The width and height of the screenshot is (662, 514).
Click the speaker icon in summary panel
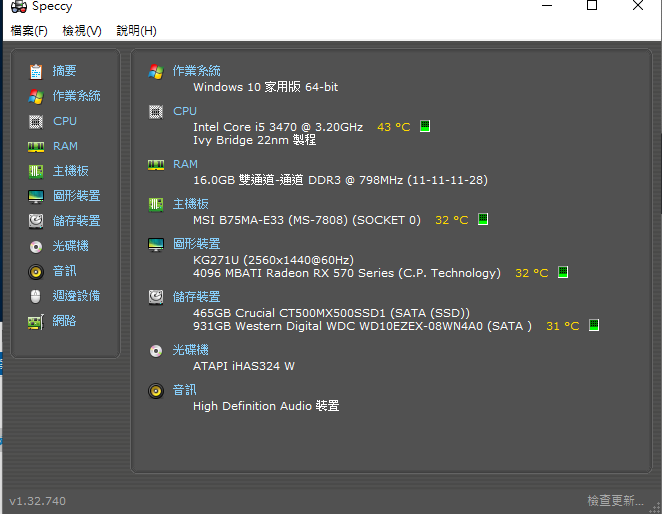[156, 391]
